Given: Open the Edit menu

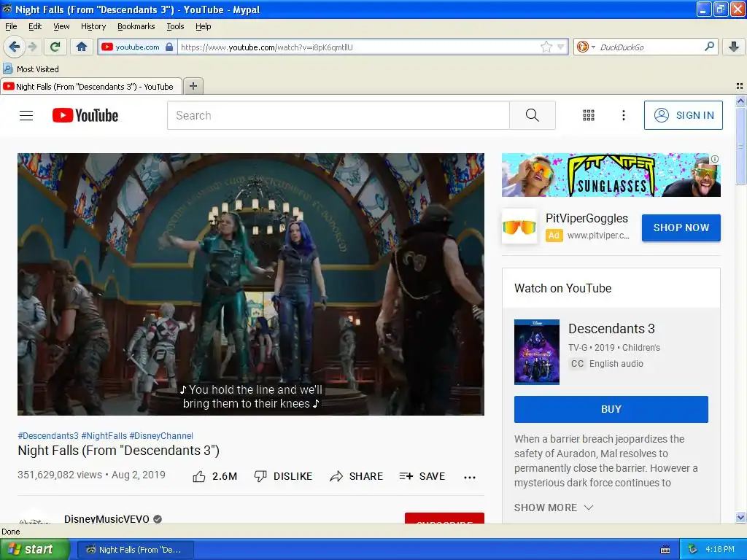Looking at the screenshot, I should coord(35,26).
